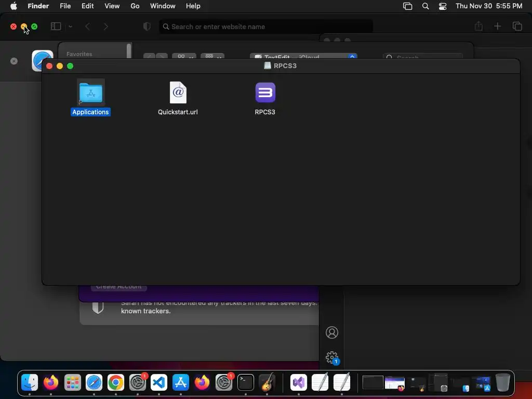Screen dimensions: 532x399
Task: Restore the minimized Firefox window thumbnail in Dock
Action: (x=395, y=383)
